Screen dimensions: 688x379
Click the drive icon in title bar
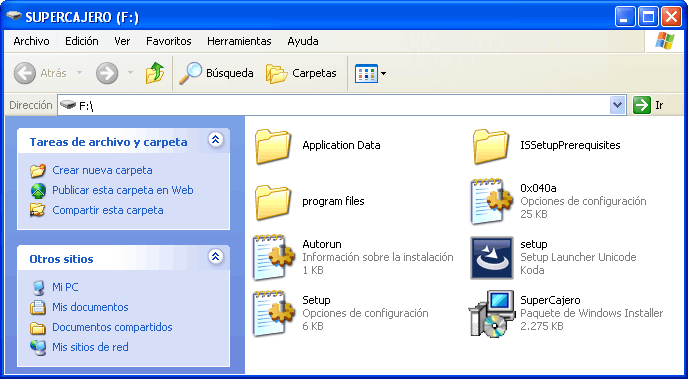[14, 17]
